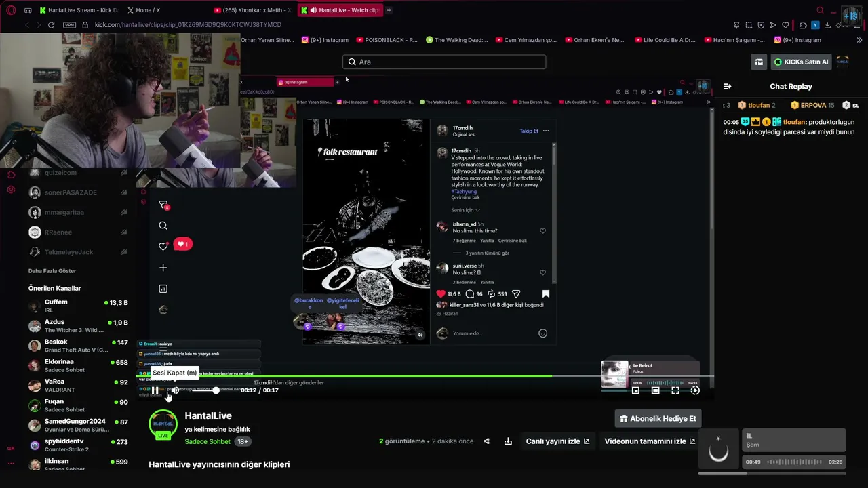Reload the page

click(51, 25)
